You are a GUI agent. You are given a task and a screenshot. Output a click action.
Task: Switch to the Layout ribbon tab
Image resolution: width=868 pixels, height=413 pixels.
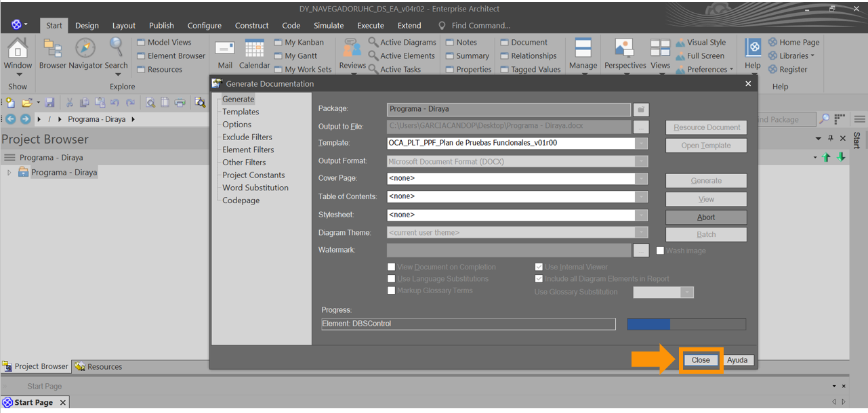coord(124,26)
